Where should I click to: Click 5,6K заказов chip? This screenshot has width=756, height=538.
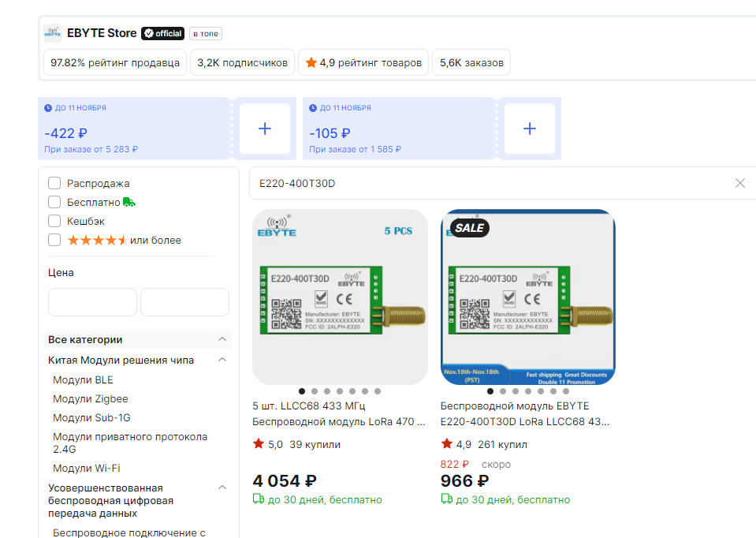[x=471, y=63]
